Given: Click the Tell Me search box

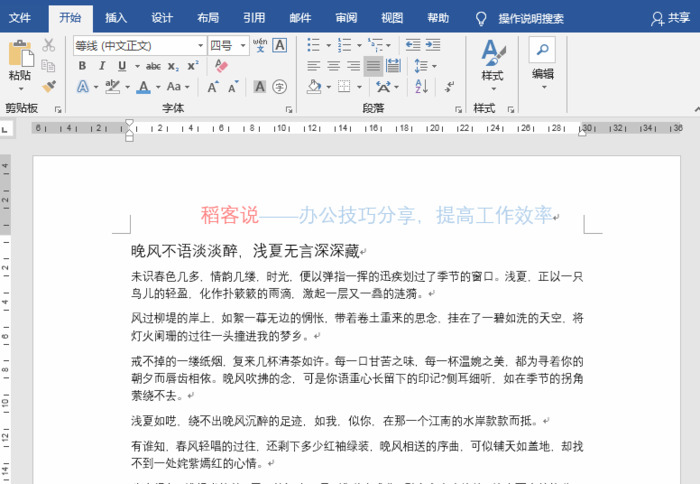Looking at the screenshot, I should coord(521,18).
